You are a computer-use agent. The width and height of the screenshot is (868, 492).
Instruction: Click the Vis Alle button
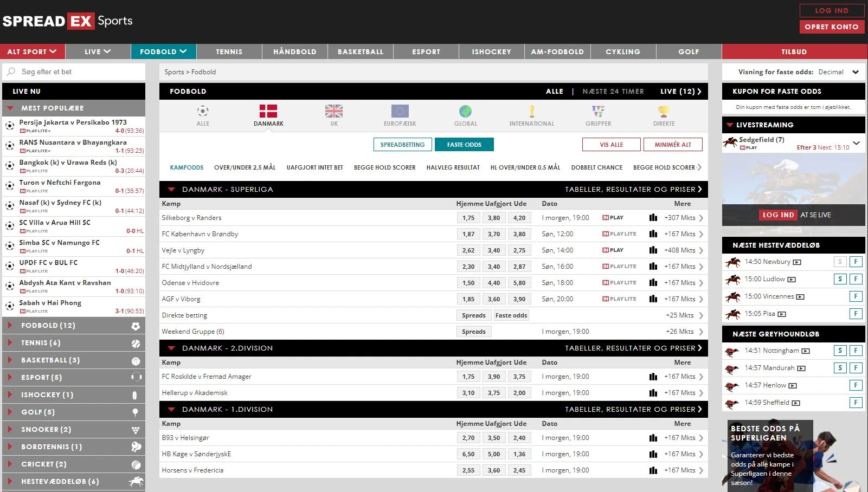click(611, 145)
